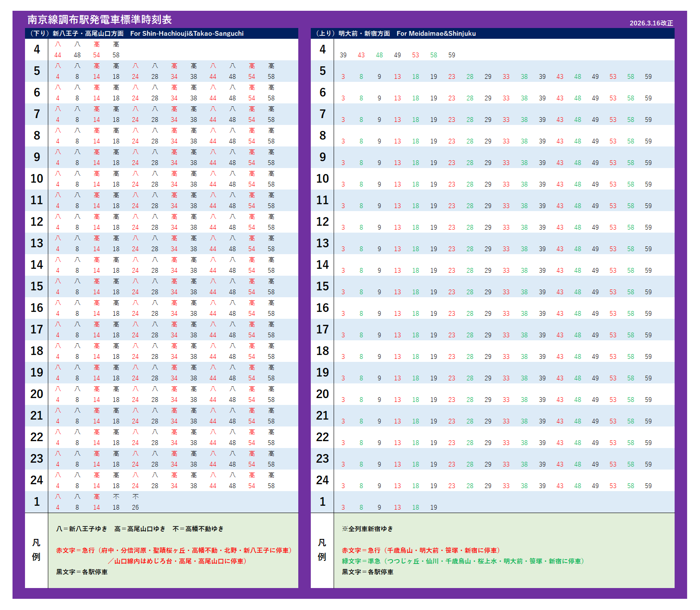
Task: Click the legend entry 八＝新八王子ゆき
Action: click(81, 529)
